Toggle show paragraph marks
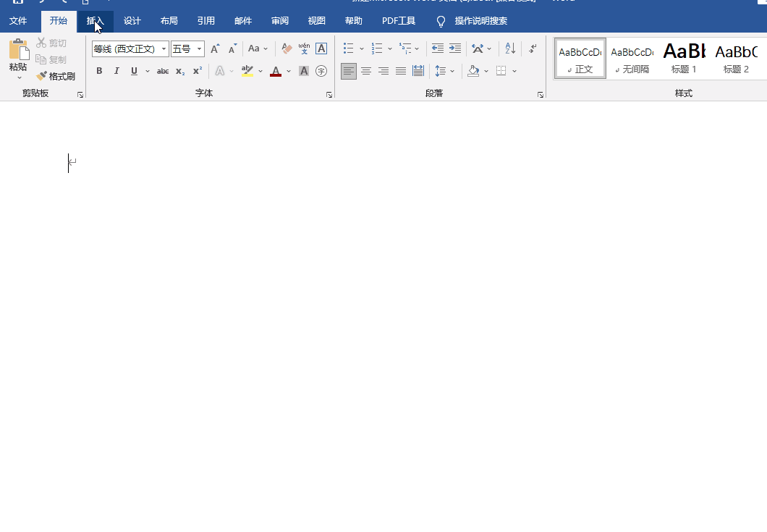This screenshot has height=532, width=767. pos(533,48)
